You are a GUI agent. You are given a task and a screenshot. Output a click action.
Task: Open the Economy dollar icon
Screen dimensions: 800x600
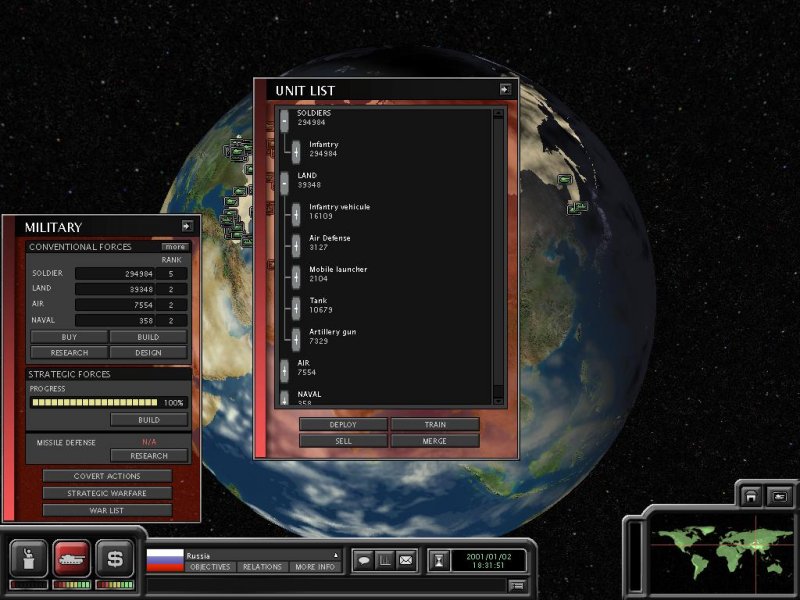click(114, 559)
